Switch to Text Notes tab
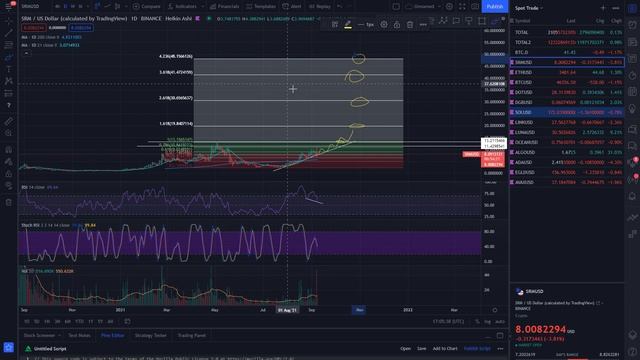Image resolution: width=640 pixels, height=360 pixels. tap(79, 336)
